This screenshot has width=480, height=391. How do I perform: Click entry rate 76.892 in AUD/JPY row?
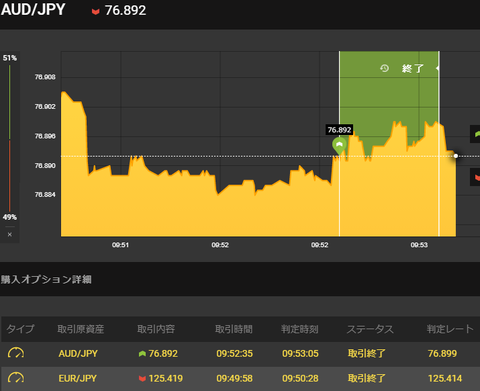coord(163,353)
